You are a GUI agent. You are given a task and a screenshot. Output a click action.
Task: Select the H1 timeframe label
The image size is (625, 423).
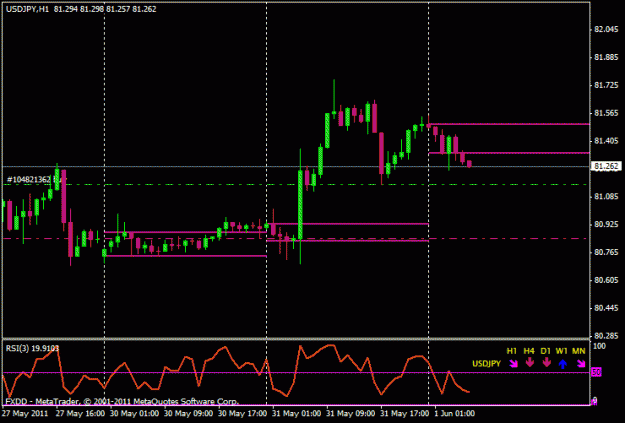511,351
